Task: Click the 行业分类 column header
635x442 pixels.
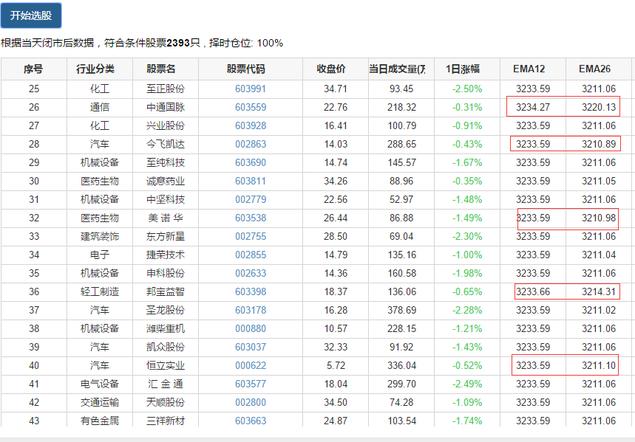Action: 96,69
